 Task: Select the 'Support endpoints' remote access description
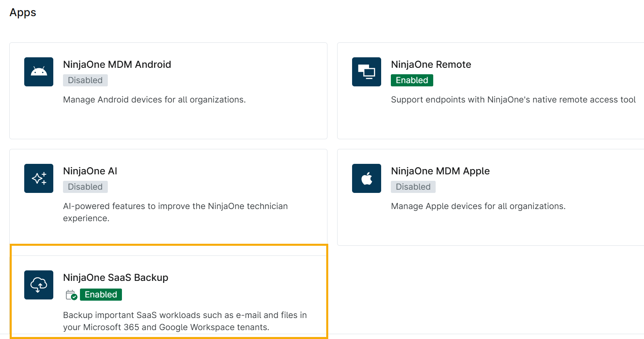pos(513,100)
